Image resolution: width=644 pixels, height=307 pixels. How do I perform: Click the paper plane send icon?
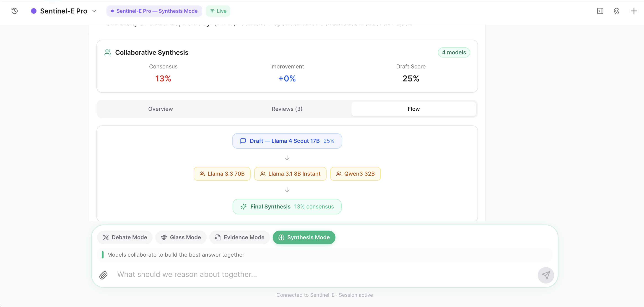point(546,275)
